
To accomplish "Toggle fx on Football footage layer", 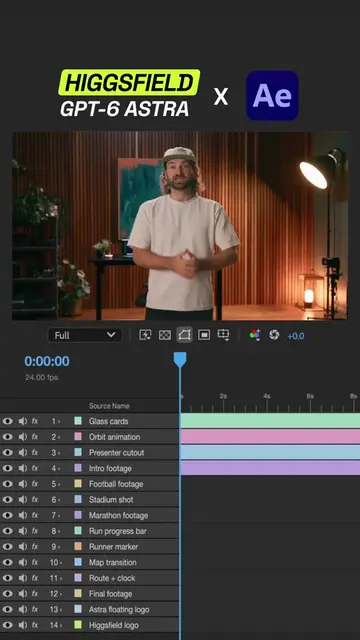I will (35, 484).
